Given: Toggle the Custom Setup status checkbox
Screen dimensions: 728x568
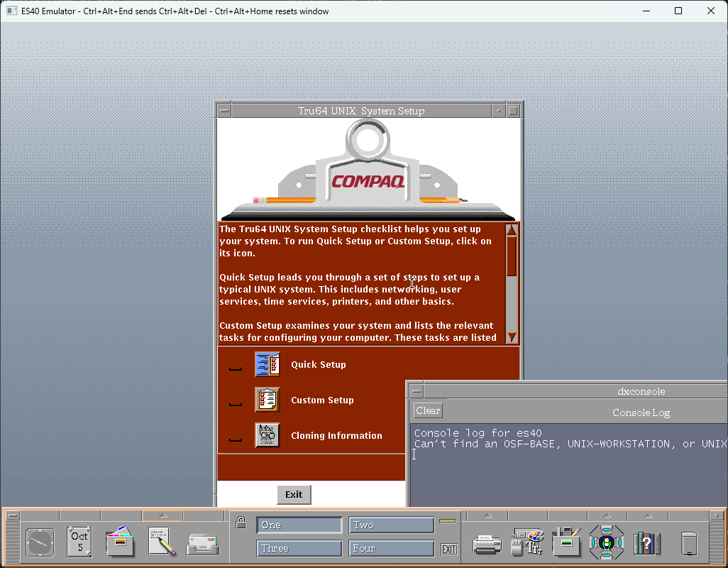Looking at the screenshot, I should [236, 400].
